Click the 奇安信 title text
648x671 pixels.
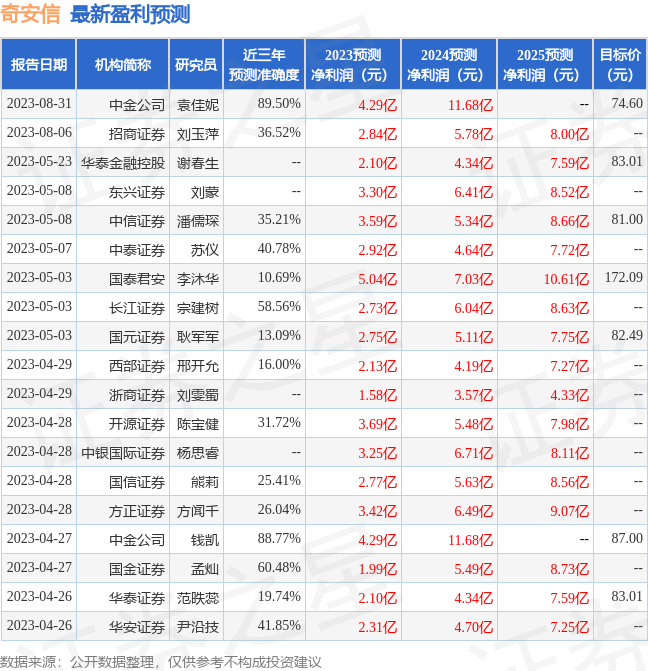30,14
